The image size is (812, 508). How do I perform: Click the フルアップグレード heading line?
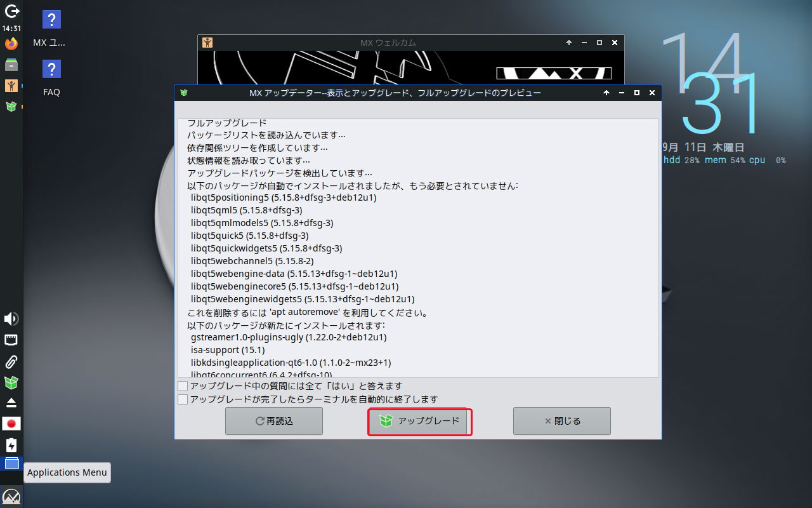tap(227, 123)
